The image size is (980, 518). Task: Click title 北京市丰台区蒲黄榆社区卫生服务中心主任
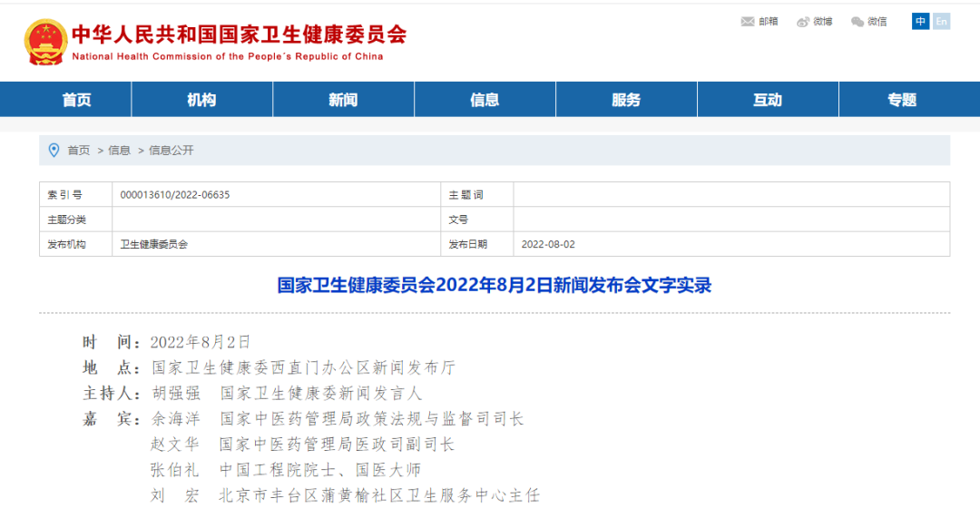point(379,495)
